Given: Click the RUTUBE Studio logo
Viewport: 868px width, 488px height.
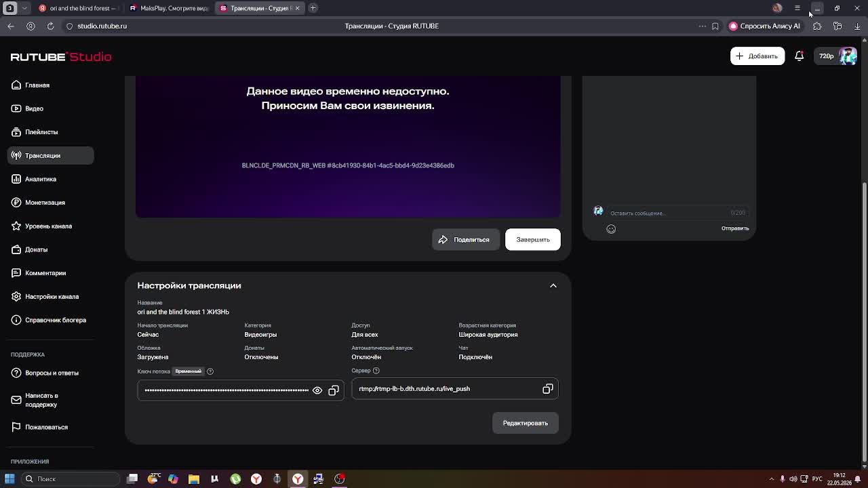Looking at the screenshot, I should 61,57.
